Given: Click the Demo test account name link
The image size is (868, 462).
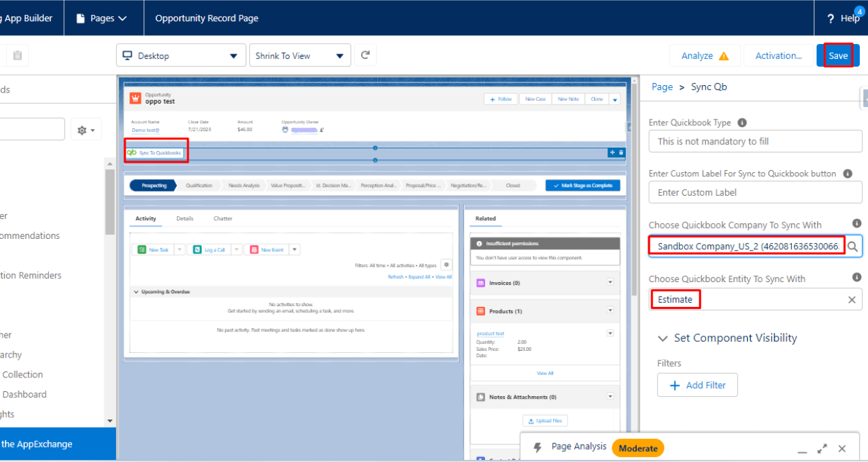Looking at the screenshot, I should click(x=145, y=129).
